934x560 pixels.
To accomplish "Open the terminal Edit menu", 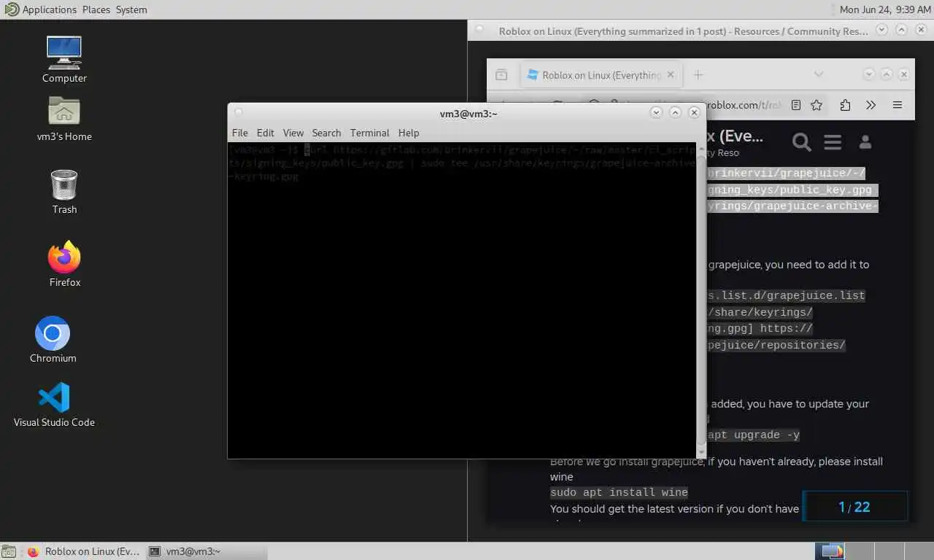I will coord(266,133).
